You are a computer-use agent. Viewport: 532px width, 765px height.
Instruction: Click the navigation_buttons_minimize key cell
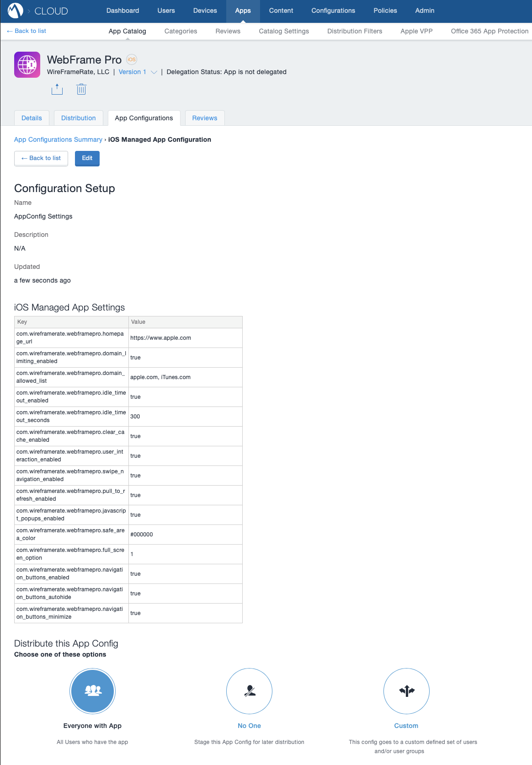click(71, 613)
